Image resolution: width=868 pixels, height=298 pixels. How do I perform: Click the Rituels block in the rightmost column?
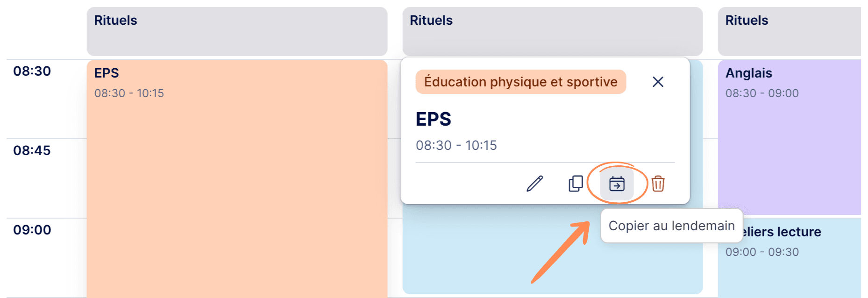(790, 31)
